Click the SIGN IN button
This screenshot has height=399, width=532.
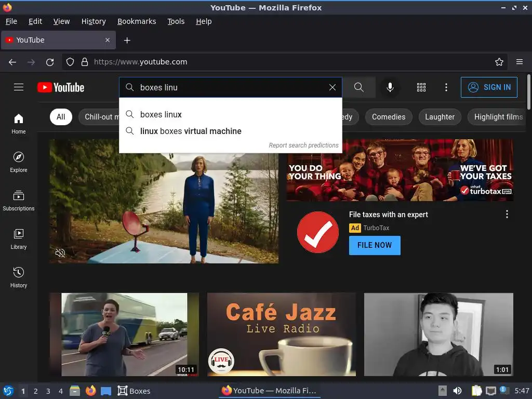[x=489, y=87]
